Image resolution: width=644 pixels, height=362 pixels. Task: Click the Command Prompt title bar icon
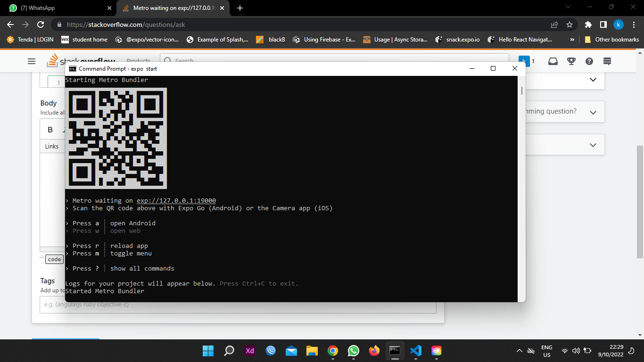tap(73, 68)
